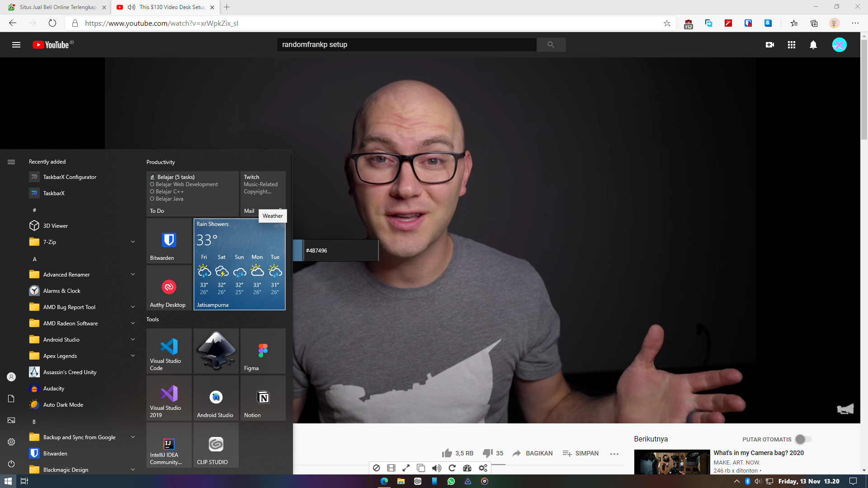Click YouTube create video camera icon
868x488 pixels.
770,45
